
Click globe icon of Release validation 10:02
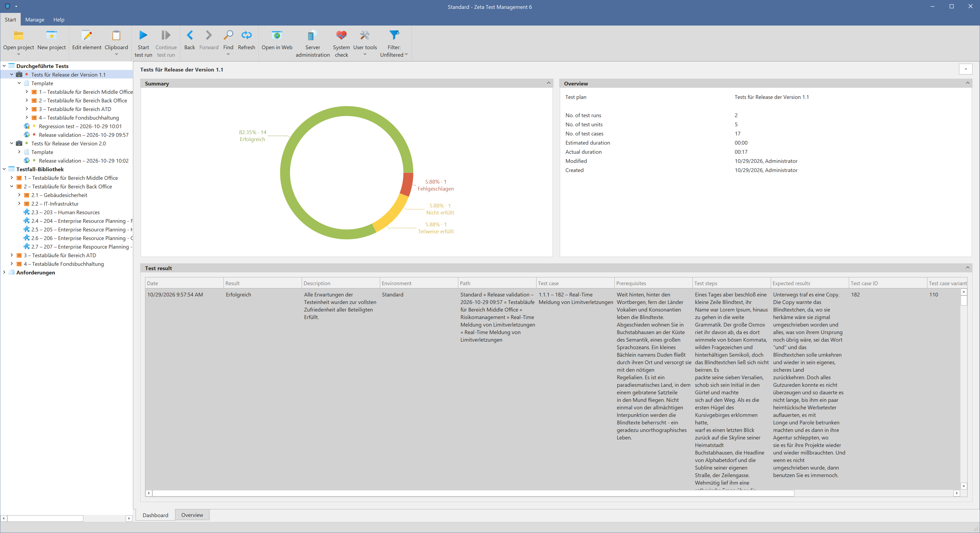[27, 160]
